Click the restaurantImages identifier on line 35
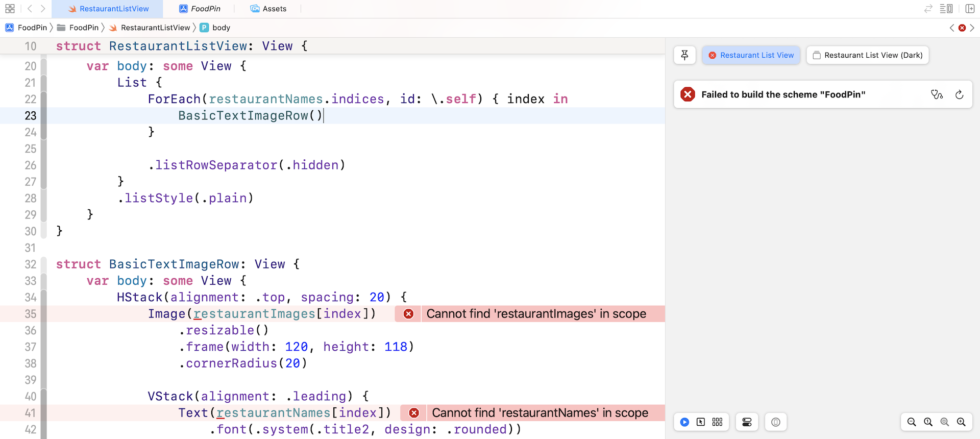This screenshot has width=980, height=439. (254, 314)
